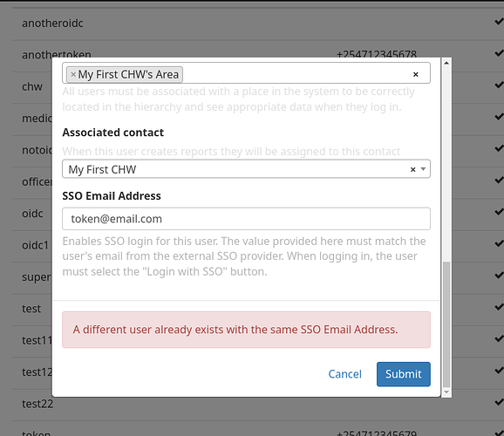The image size is (504, 436).
Task: Click the SSO Email Address input field
Action: (246, 219)
